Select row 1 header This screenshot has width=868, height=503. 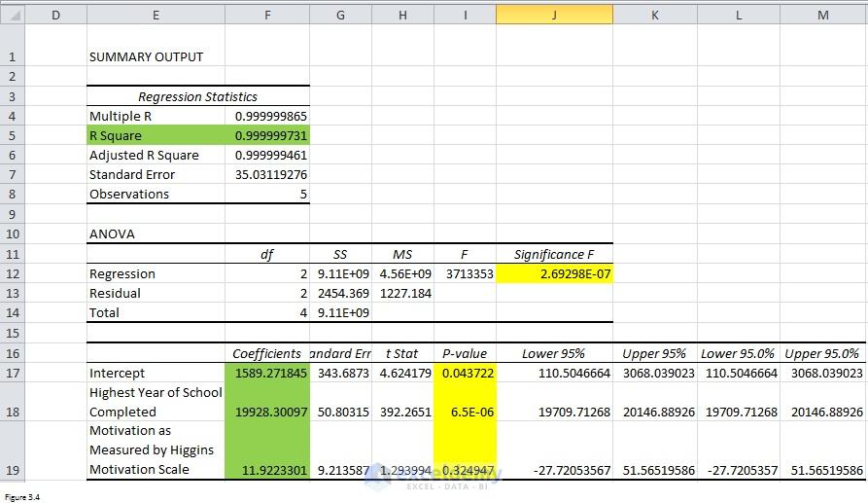13,46
